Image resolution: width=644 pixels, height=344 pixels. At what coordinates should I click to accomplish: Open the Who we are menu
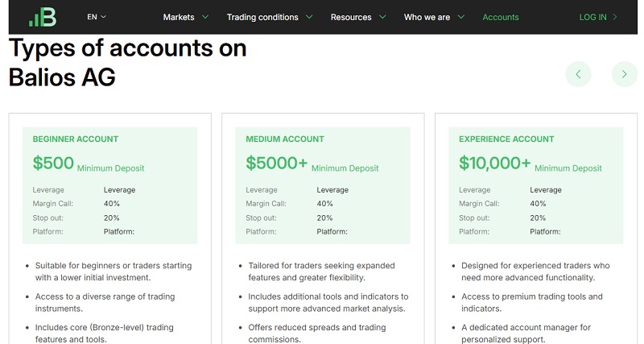click(x=427, y=17)
